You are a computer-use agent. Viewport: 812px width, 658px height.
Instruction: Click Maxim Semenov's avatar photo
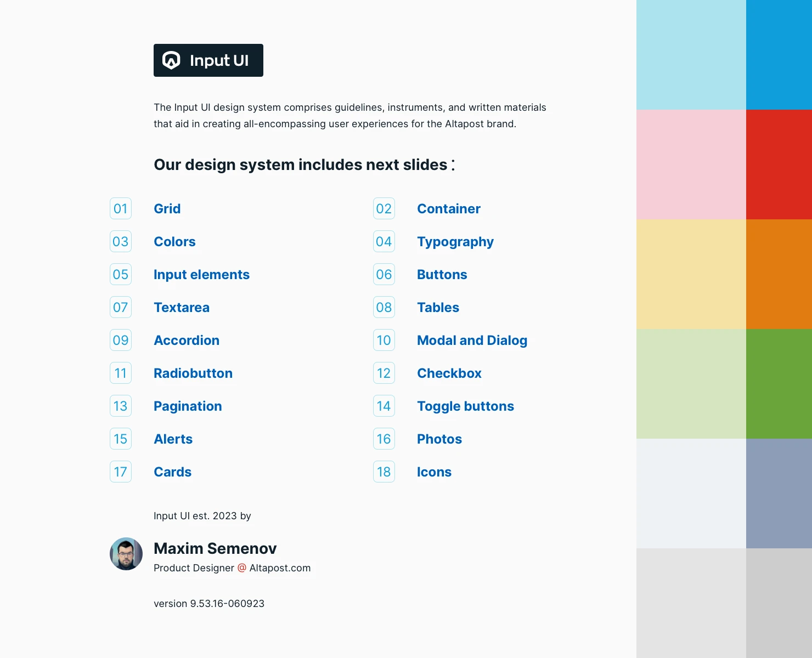point(126,554)
